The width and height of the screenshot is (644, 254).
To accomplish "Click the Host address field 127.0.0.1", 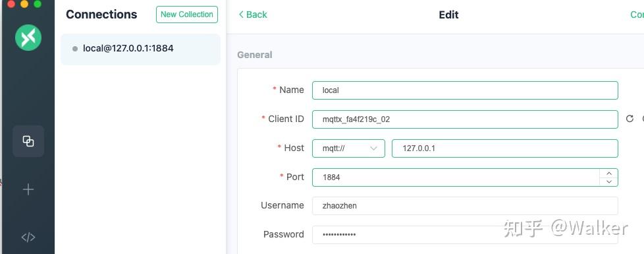I will pos(505,148).
